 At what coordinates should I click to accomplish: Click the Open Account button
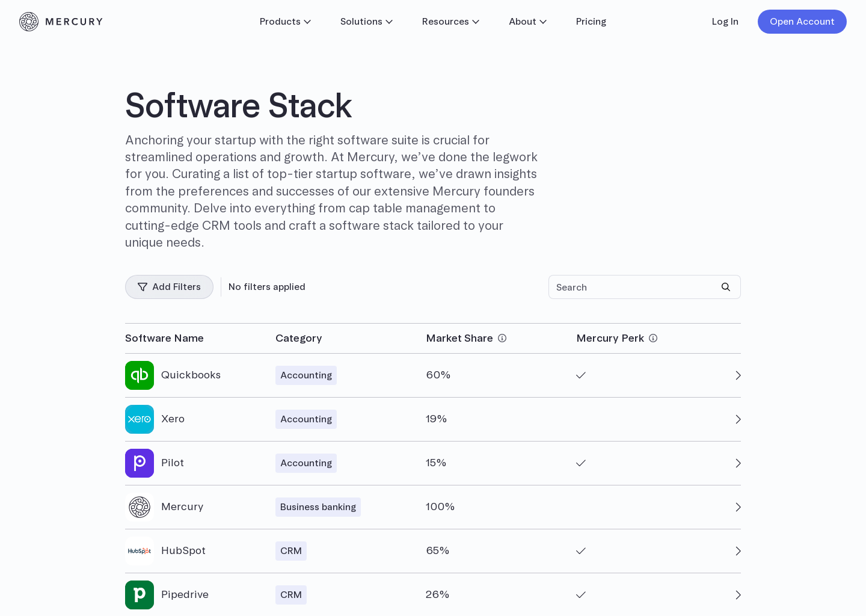802,22
